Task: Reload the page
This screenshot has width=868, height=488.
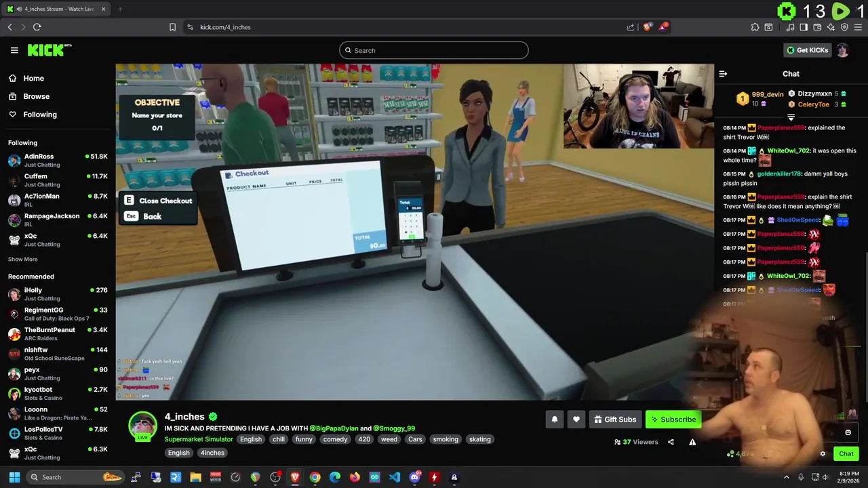Action: point(37,27)
